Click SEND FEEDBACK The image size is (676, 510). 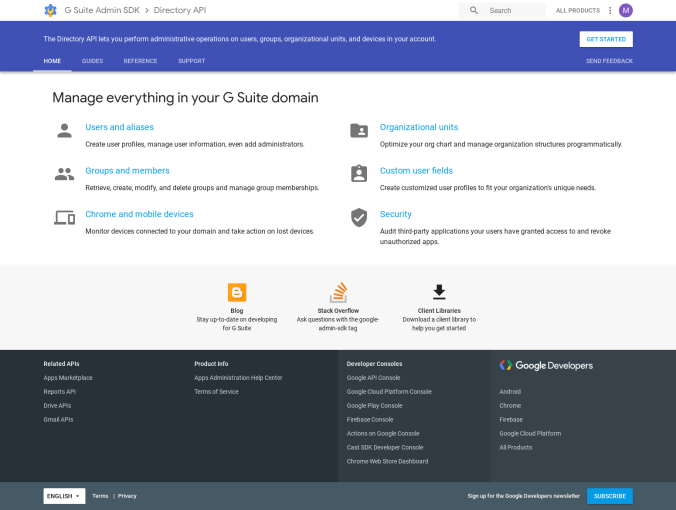[x=609, y=61]
